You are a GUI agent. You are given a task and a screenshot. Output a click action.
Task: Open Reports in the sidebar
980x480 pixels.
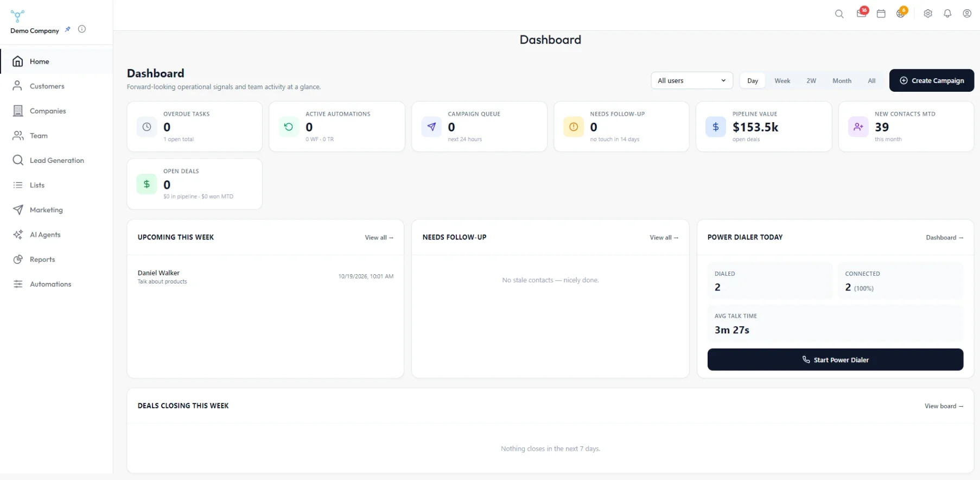pos(56,260)
